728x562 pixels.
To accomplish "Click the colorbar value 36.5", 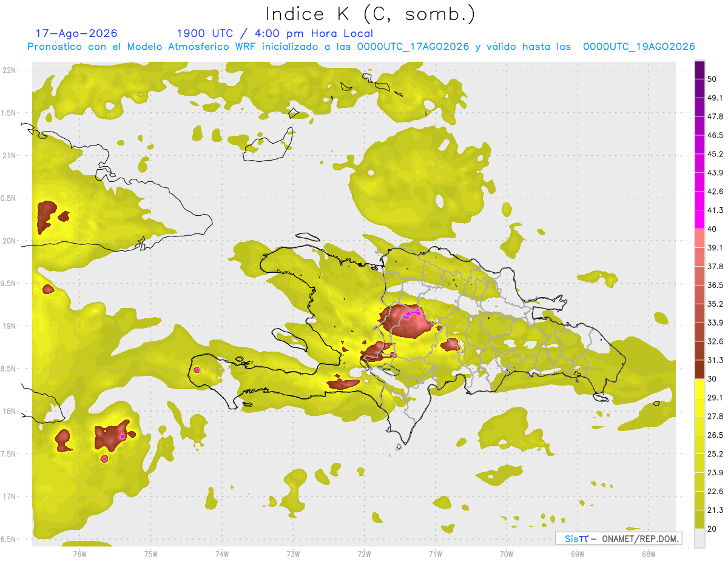I will (x=716, y=285).
